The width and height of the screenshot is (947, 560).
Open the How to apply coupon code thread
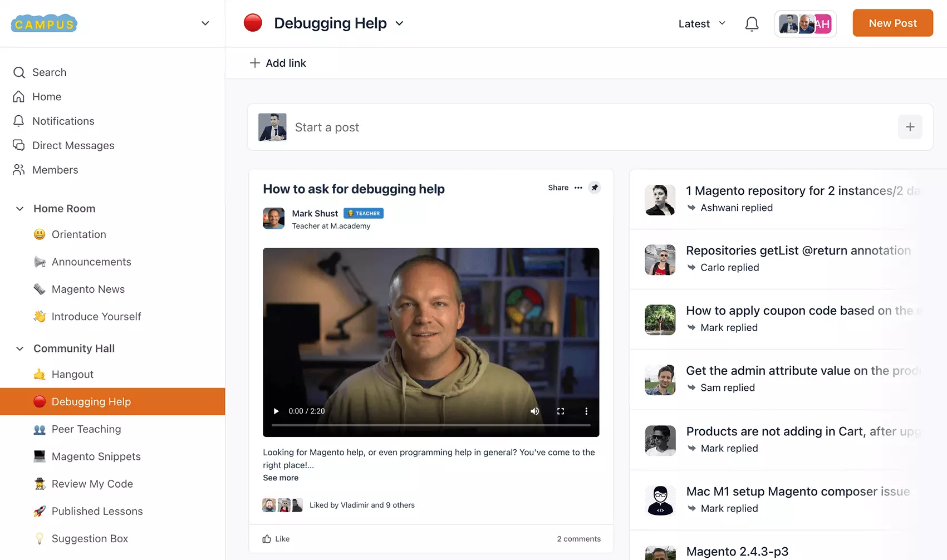pyautogui.click(x=803, y=311)
